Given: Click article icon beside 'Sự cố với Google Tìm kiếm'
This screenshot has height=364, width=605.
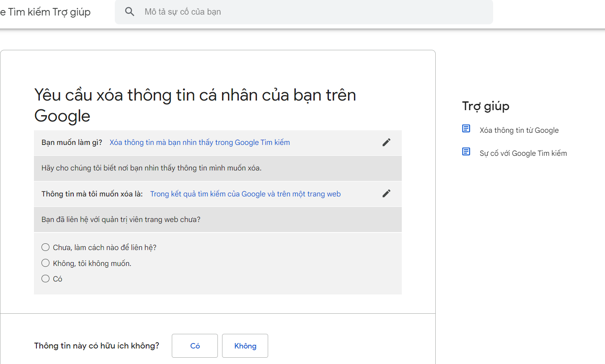Looking at the screenshot, I should point(466,152).
